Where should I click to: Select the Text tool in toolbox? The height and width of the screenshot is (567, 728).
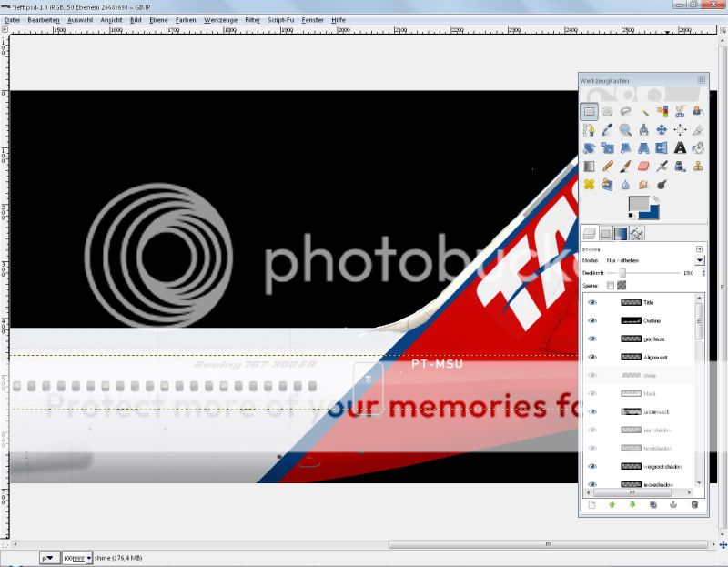(x=680, y=148)
